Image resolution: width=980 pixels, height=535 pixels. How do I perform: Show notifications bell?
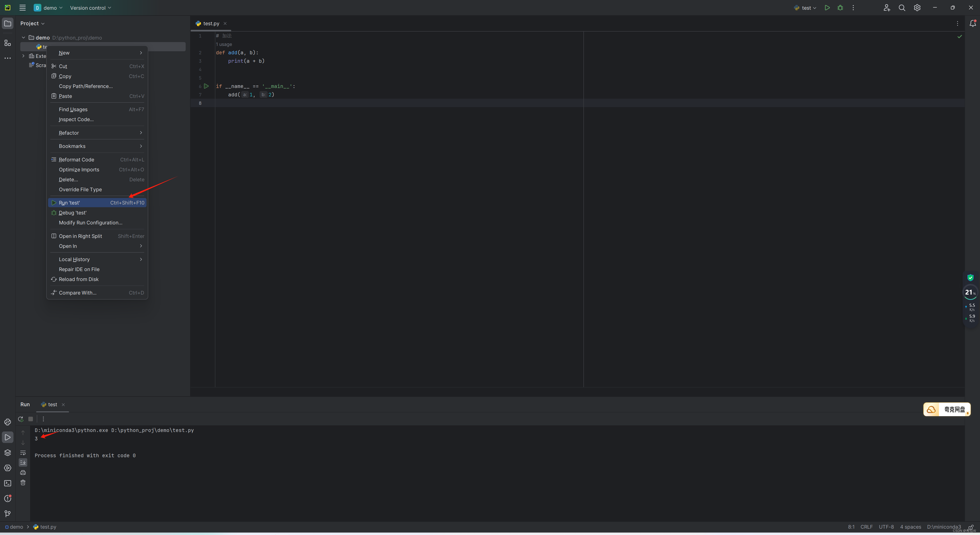tap(973, 23)
